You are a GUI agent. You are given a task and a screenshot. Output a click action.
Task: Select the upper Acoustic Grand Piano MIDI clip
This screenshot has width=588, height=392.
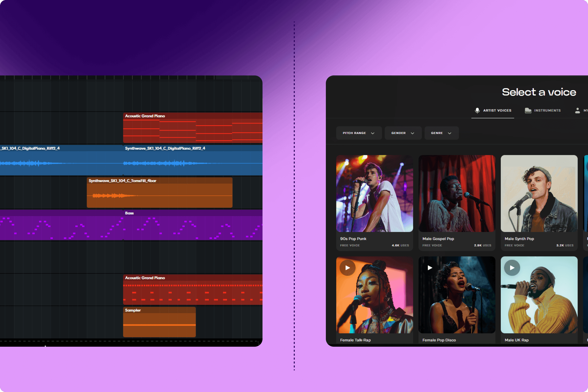pos(193,128)
